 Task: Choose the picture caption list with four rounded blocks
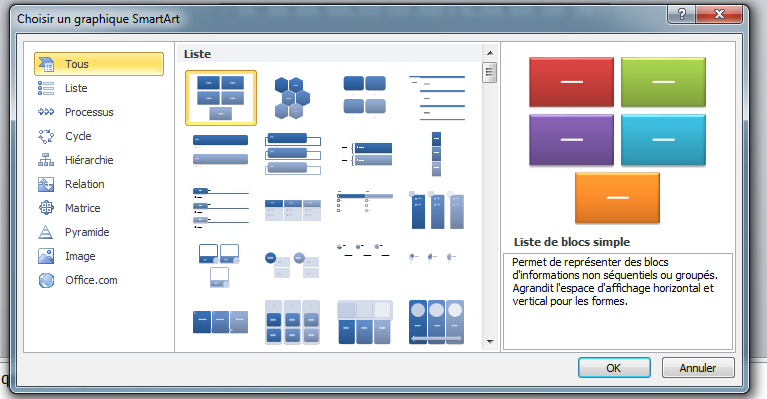click(x=364, y=98)
